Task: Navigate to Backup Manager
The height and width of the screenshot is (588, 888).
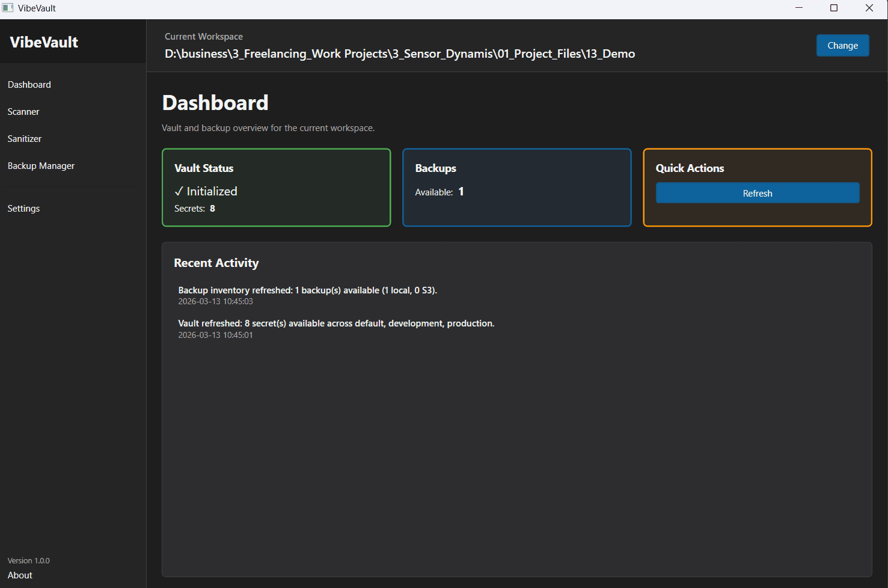Action: pyautogui.click(x=41, y=165)
